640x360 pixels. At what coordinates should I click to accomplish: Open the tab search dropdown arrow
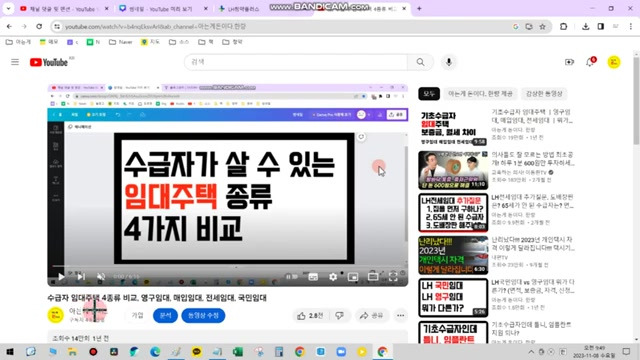[x=8, y=8]
